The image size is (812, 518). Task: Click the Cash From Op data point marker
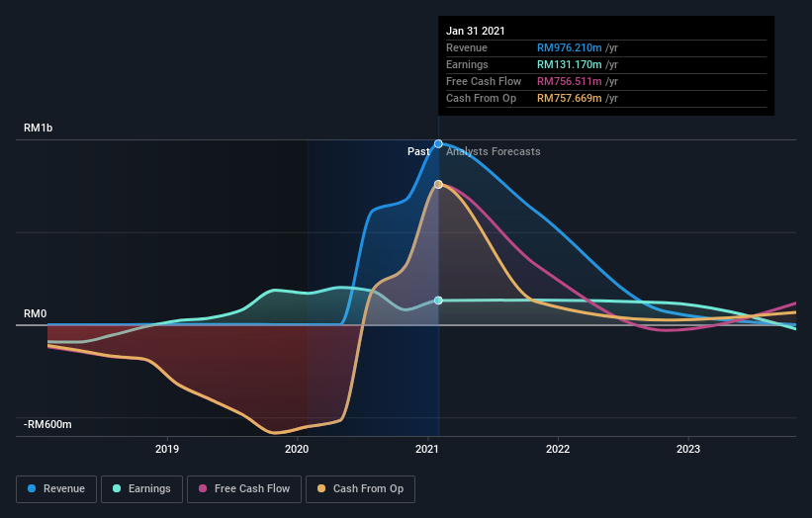[438, 184]
